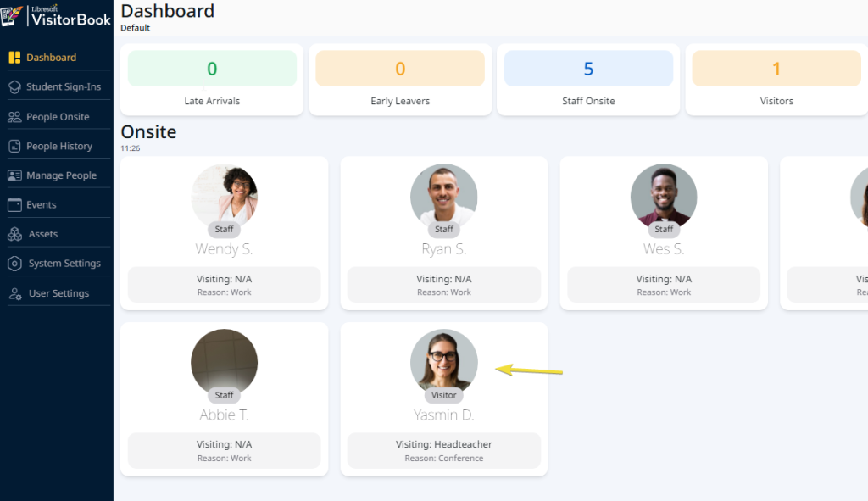This screenshot has height=501, width=868.
Task: Open the Early Leavers counter card
Action: pos(400,80)
